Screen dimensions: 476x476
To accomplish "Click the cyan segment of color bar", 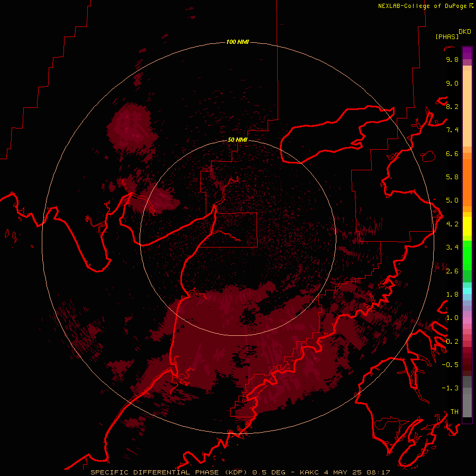I will [467, 290].
